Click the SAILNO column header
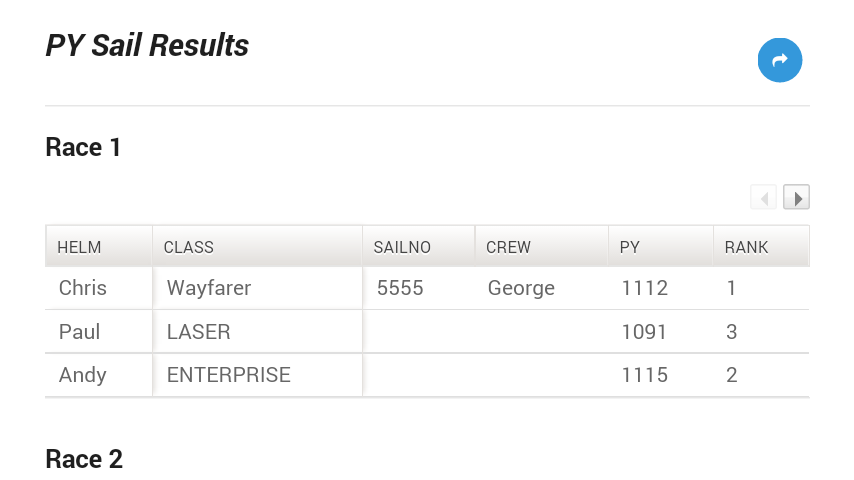Image resolution: width=854 pixels, height=480 pixels. [x=402, y=247]
